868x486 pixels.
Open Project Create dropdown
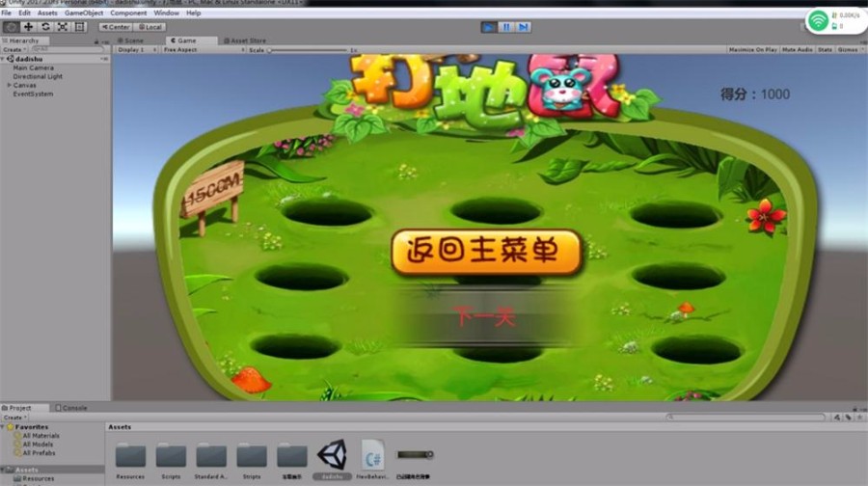pos(14,418)
